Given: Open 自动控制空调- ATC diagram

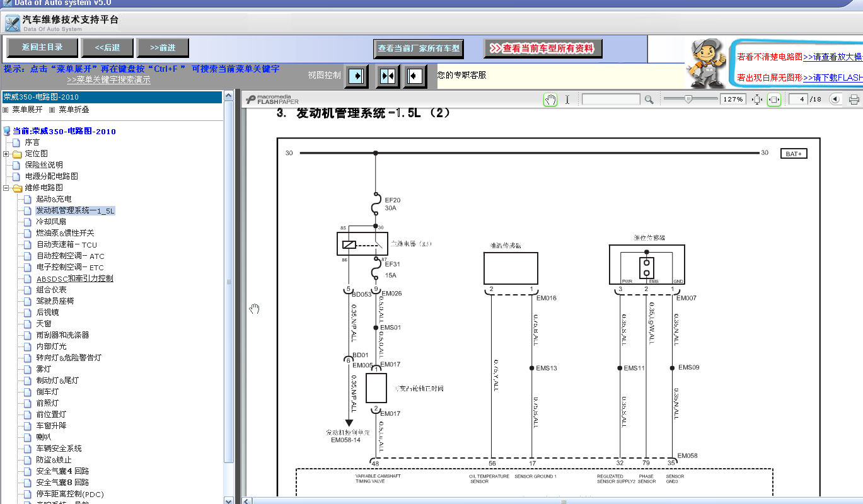Looking at the screenshot, I should [x=70, y=256].
